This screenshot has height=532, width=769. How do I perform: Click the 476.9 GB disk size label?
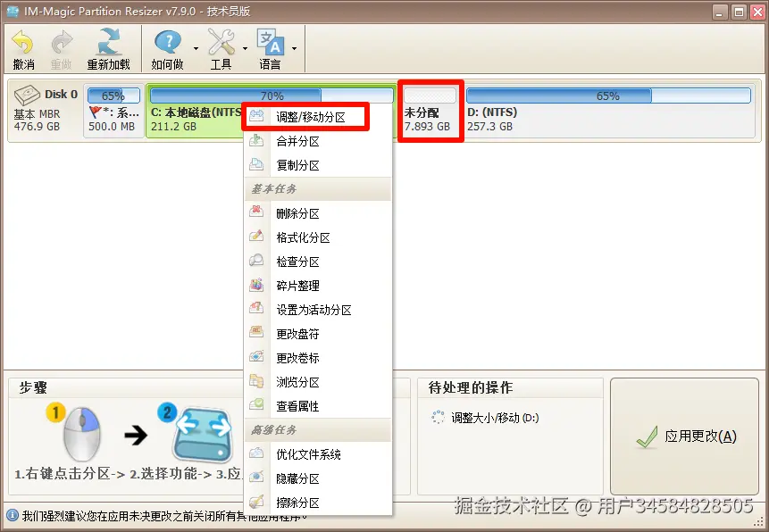(37, 127)
